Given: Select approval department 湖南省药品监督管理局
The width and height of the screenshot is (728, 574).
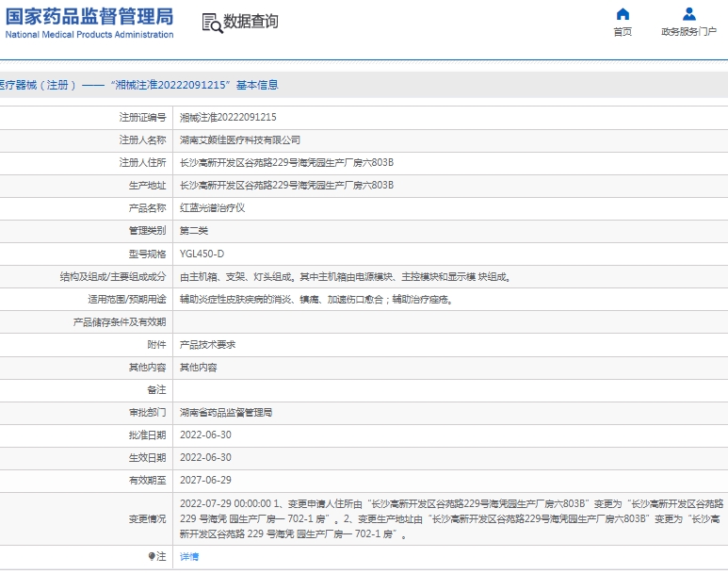Looking at the screenshot, I should pos(226,412).
